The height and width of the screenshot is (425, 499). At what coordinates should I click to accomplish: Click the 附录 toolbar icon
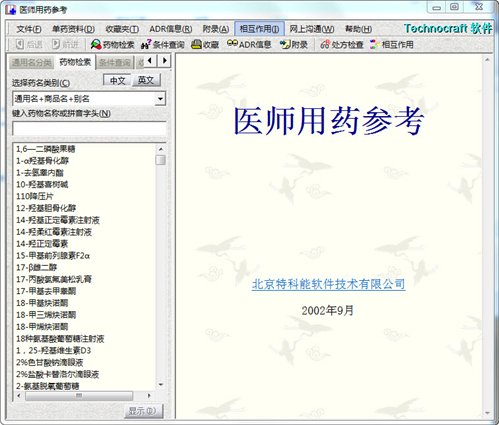[293, 44]
